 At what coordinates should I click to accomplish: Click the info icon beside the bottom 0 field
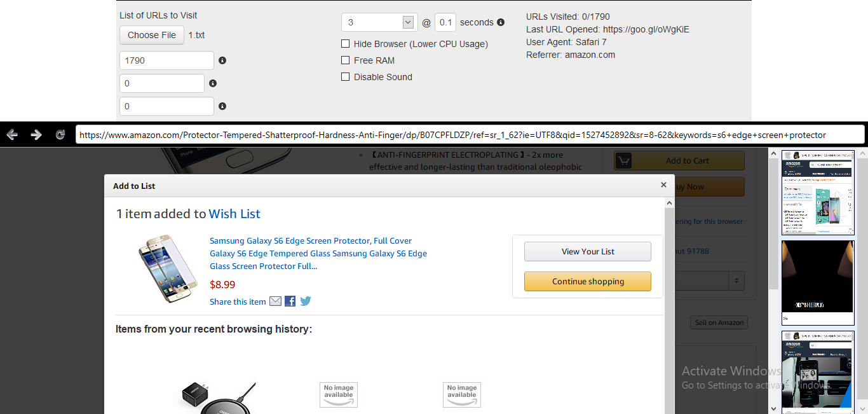[222, 106]
